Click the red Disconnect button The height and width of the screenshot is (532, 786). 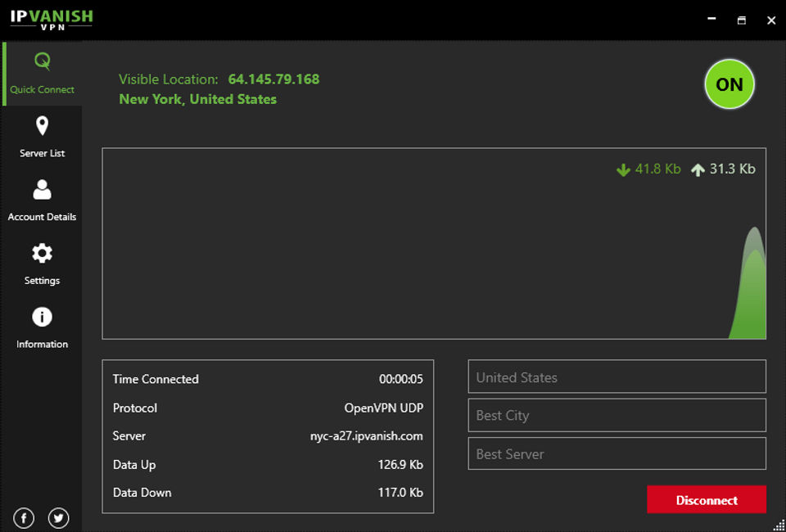click(707, 499)
